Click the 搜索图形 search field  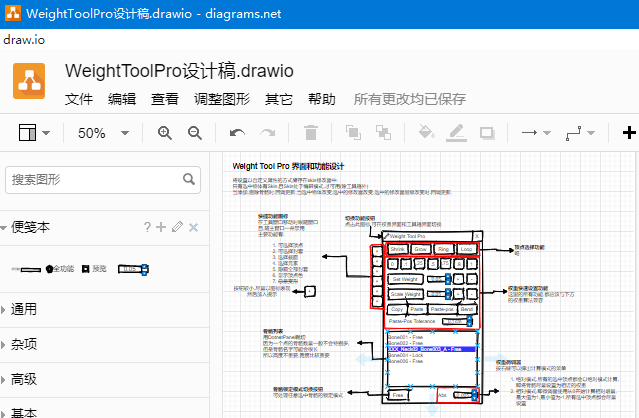[x=95, y=180]
